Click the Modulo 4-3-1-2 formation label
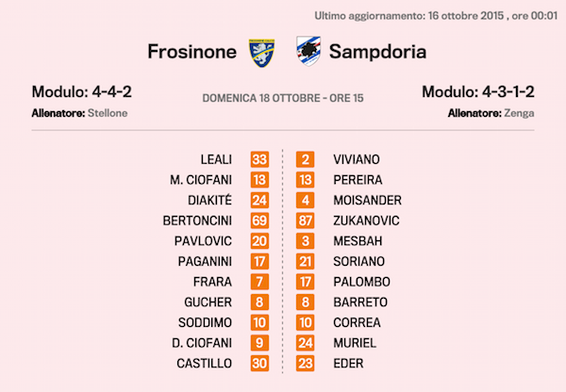The height and width of the screenshot is (392, 566). pyautogui.click(x=477, y=92)
